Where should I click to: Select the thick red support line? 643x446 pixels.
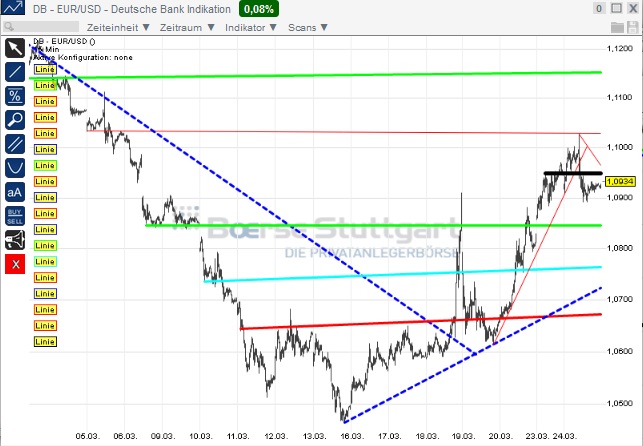point(421,321)
